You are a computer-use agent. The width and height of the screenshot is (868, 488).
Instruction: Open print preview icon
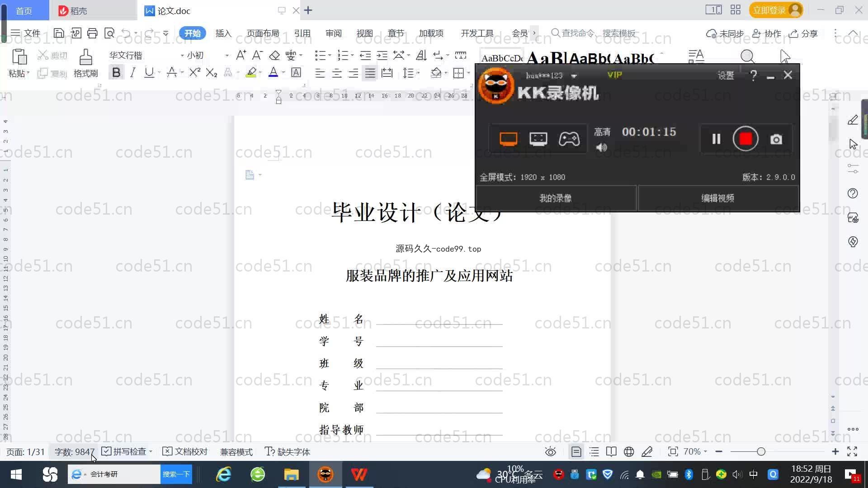tap(109, 33)
